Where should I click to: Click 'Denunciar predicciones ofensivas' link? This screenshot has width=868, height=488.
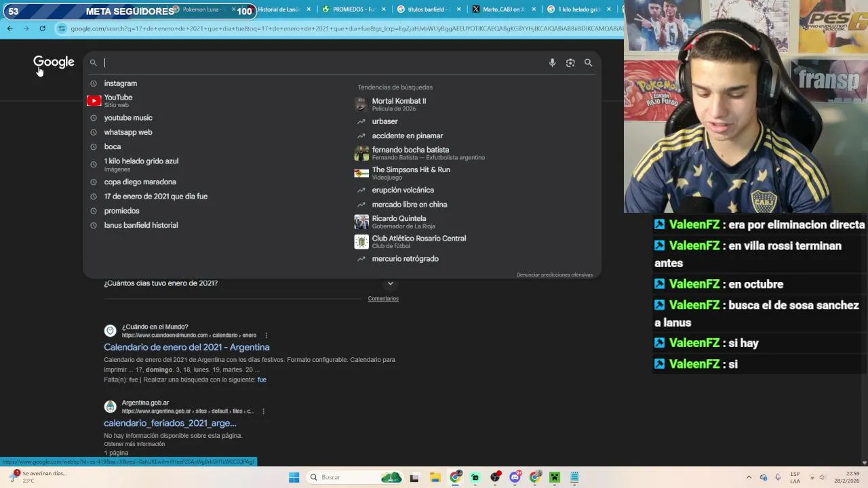point(554,274)
